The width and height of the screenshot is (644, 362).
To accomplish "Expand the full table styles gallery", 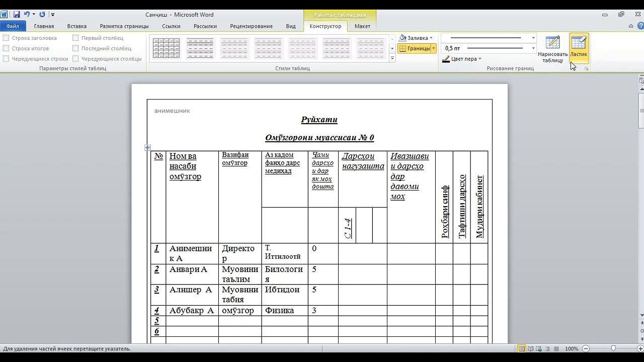I will tap(392, 59).
